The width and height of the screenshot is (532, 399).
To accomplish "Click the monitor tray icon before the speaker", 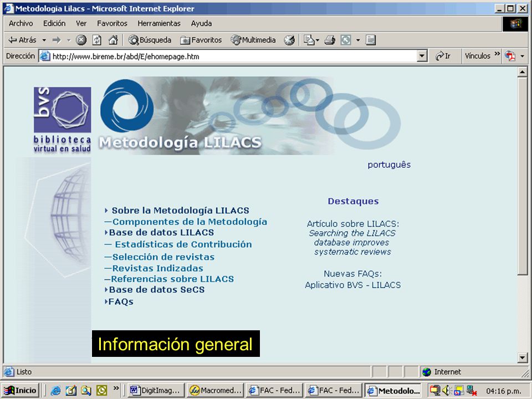I will pyautogui.click(x=435, y=391).
